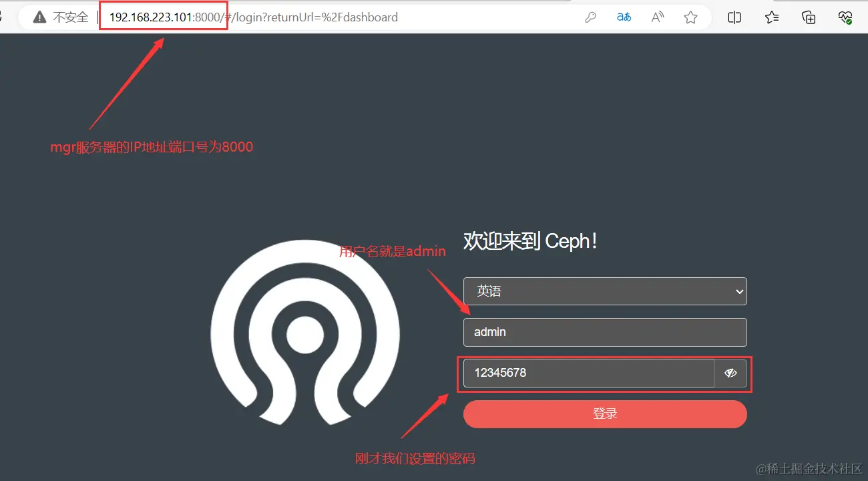Open the collections icon
This screenshot has width=868, height=481.
[x=809, y=17]
